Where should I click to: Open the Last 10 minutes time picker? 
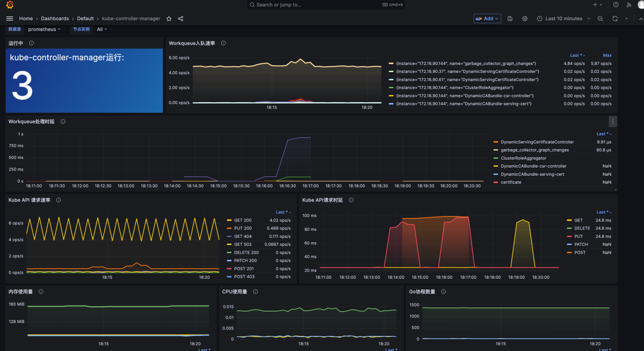pyautogui.click(x=563, y=18)
